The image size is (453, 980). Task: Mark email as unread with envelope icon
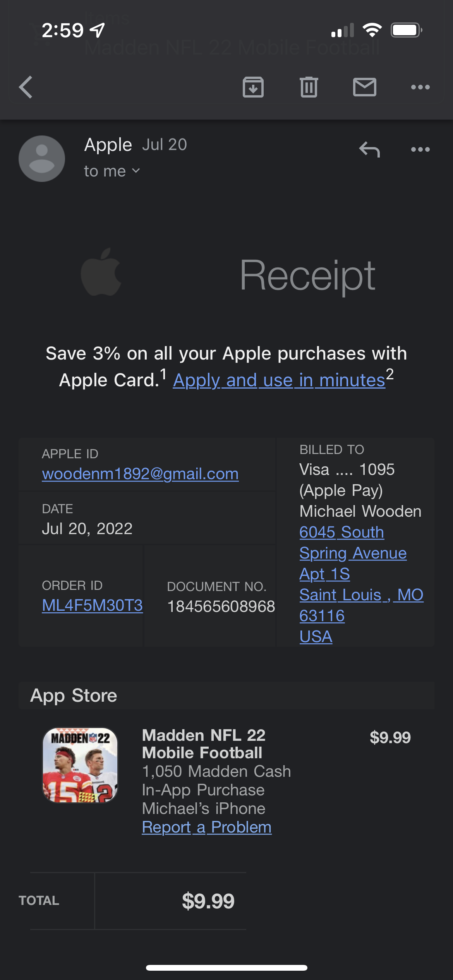tap(364, 87)
